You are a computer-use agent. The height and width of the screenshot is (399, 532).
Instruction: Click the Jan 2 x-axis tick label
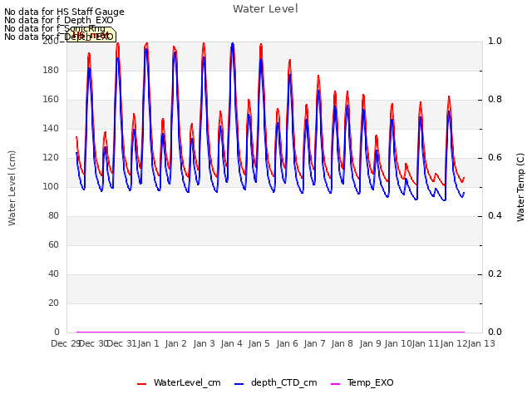(175, 343)
